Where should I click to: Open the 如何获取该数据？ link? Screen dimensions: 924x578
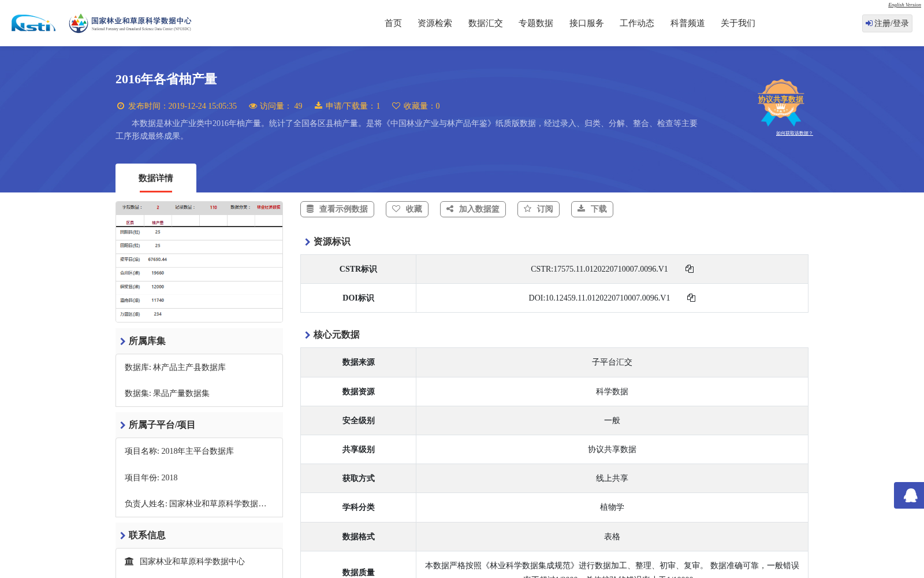pyautogui.click(x=794, y=133)
